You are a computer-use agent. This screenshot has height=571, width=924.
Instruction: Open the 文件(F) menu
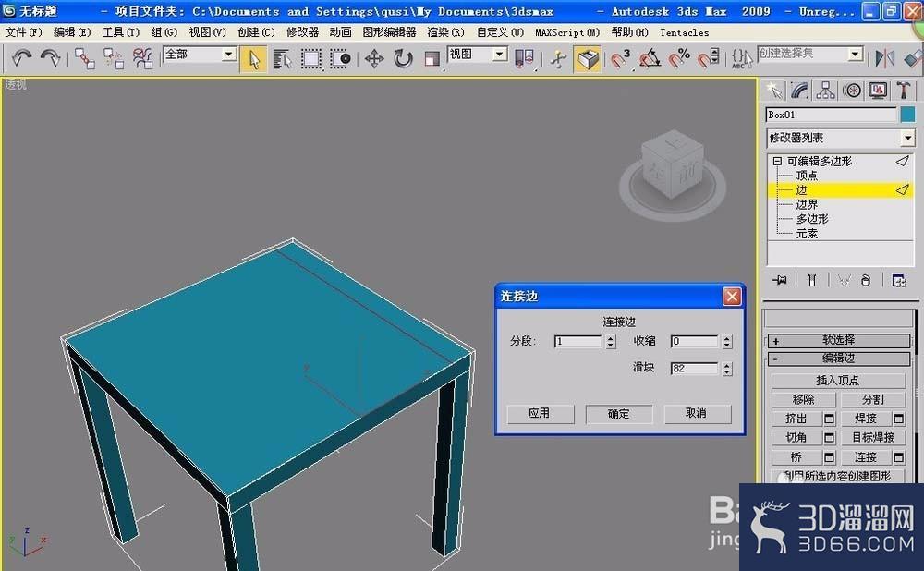pos(23,32)
